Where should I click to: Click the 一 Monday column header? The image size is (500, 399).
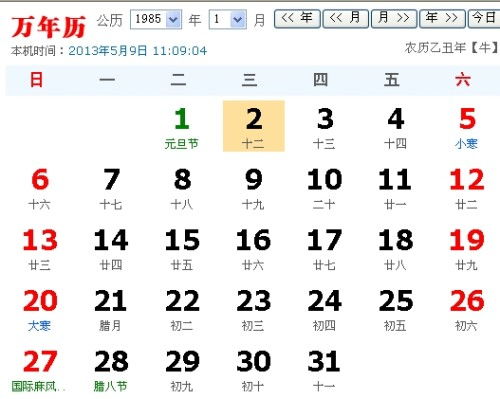(x=107, y=80)
